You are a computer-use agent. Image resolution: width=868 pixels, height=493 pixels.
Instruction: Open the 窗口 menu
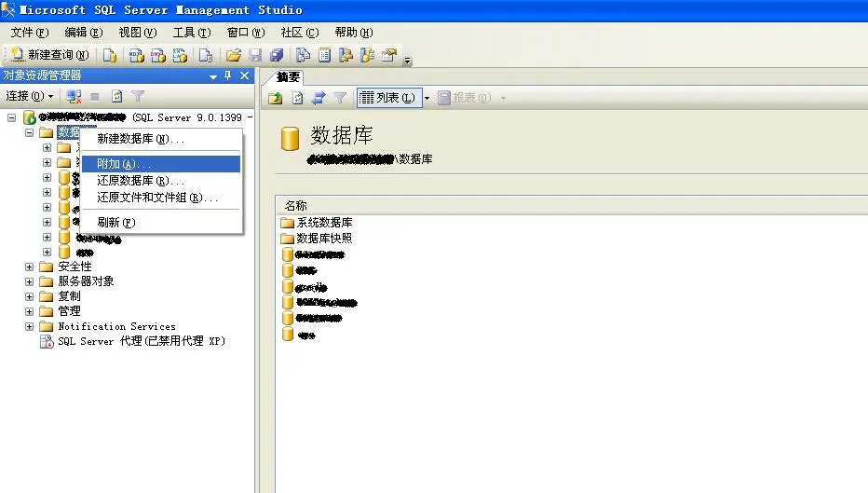pyautogui.click(x=246, y=33)
